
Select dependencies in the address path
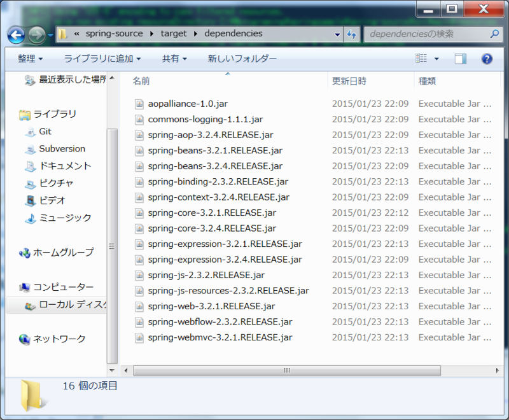(234, 34)
